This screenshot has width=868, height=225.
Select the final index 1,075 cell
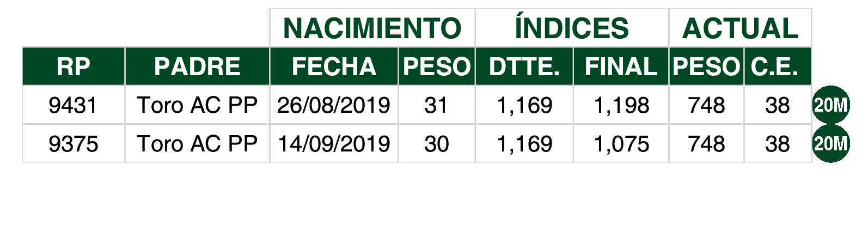click(621, 143)
